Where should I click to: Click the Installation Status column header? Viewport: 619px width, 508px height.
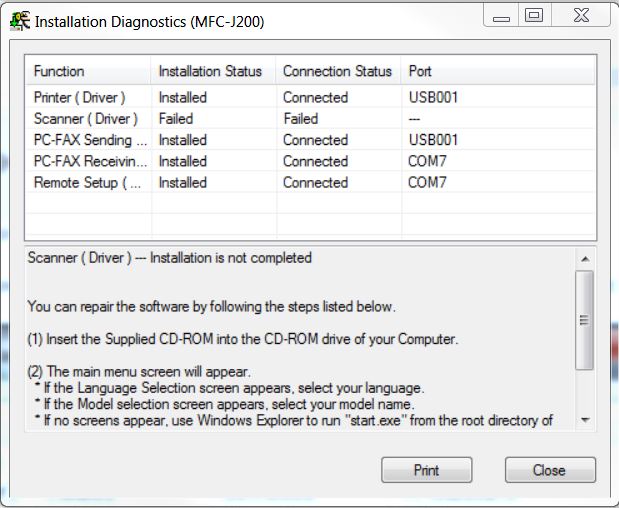click(212, 71)
